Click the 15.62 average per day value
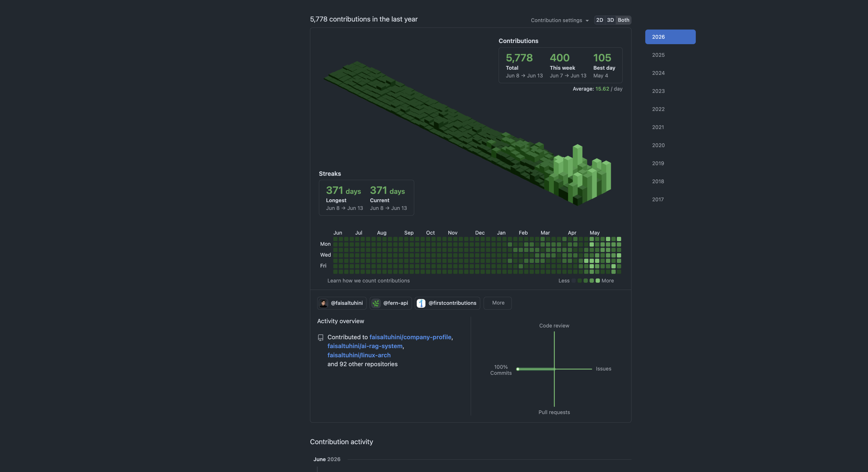The height and width of the screenshot is (472, 868). click(602, 89)
